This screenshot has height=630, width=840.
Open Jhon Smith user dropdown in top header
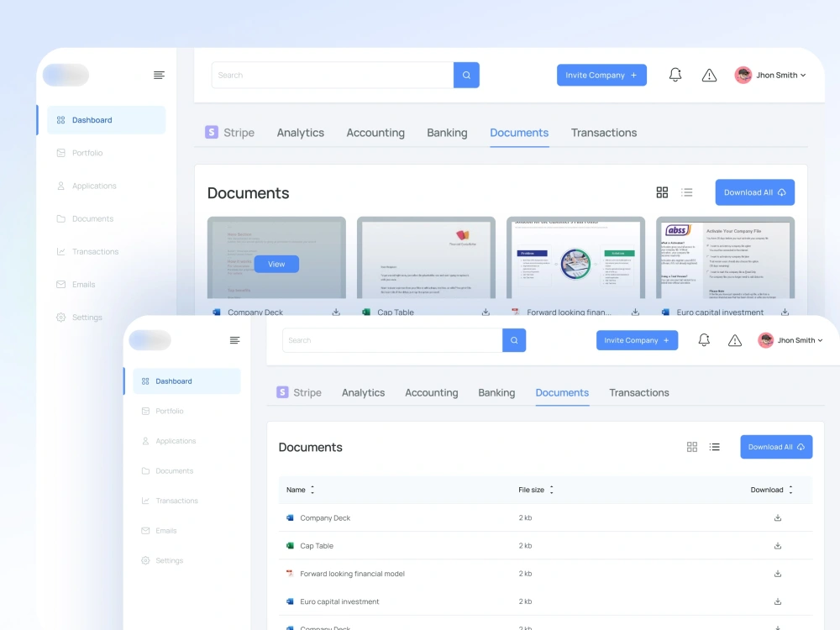coord(770,75)
